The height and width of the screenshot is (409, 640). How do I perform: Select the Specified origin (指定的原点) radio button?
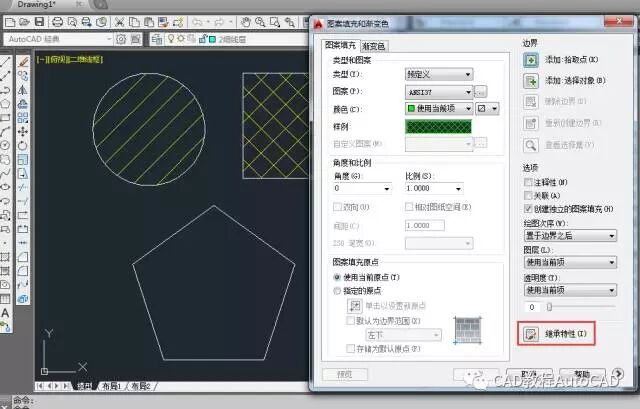338,290
